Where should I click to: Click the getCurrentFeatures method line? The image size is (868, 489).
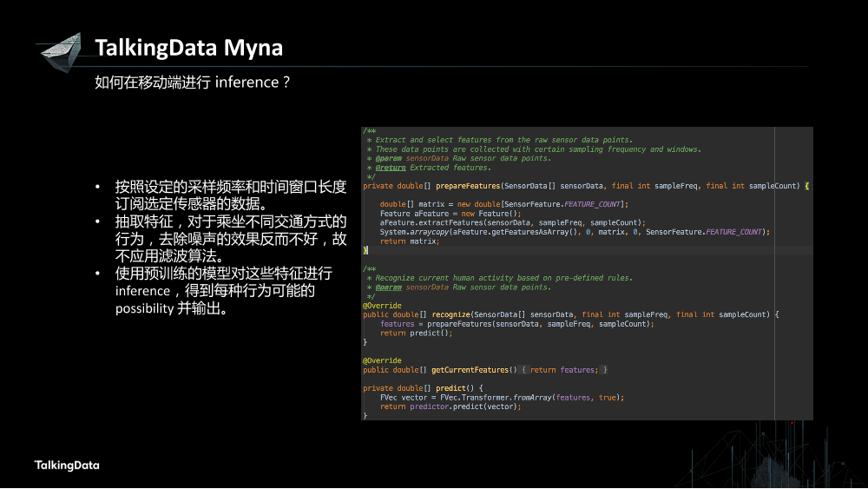click(485, 370)
